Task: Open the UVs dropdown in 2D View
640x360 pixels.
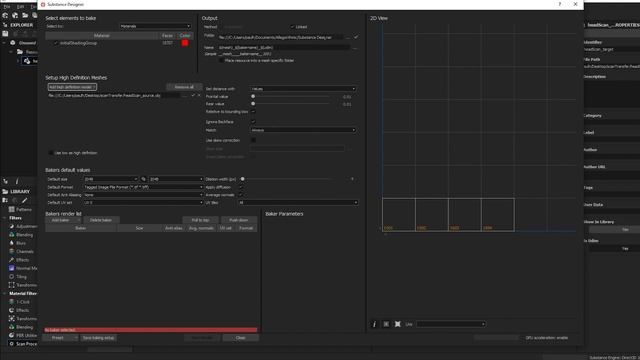Action: [x=451, y=324]
